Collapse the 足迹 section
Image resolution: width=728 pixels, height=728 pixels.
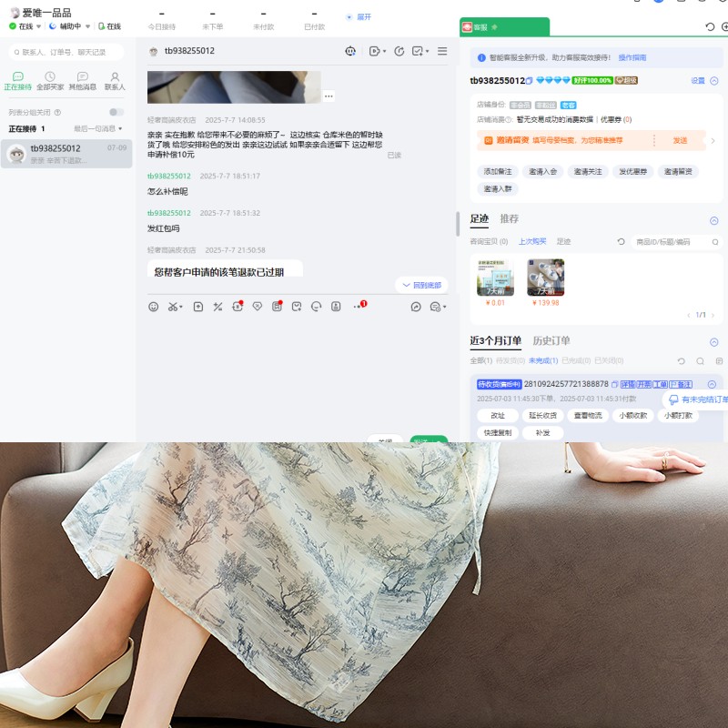tap(714, 220)
